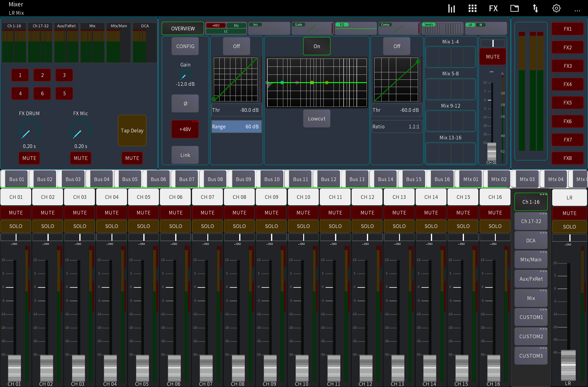Click the Gate thumbnail in the channel strip
This screenshot has height=387, width=588.
tap(312, 28)
